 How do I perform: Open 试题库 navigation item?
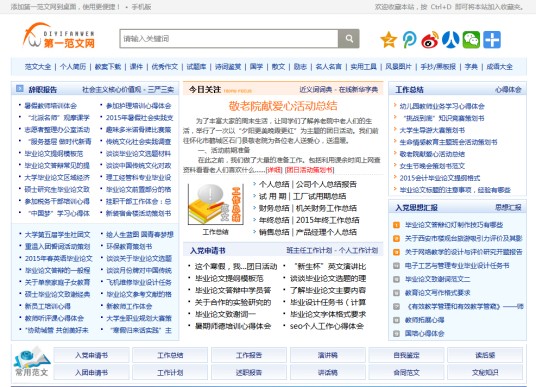click(196, 67)
